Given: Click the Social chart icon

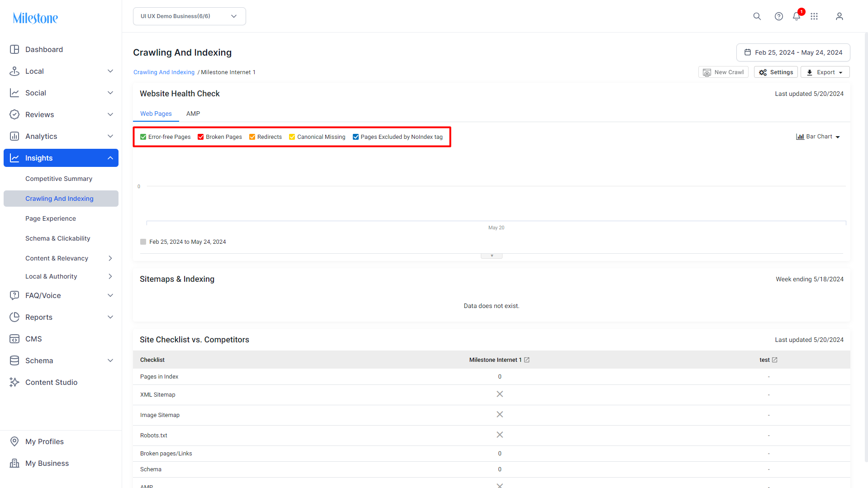Looking at the screenshot, I should point(14,93).
